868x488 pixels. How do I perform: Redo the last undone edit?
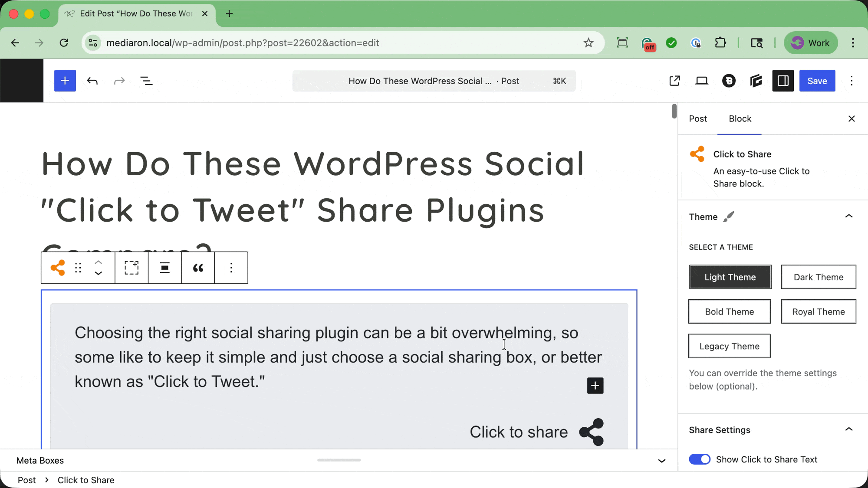click(x=119, y=81)
